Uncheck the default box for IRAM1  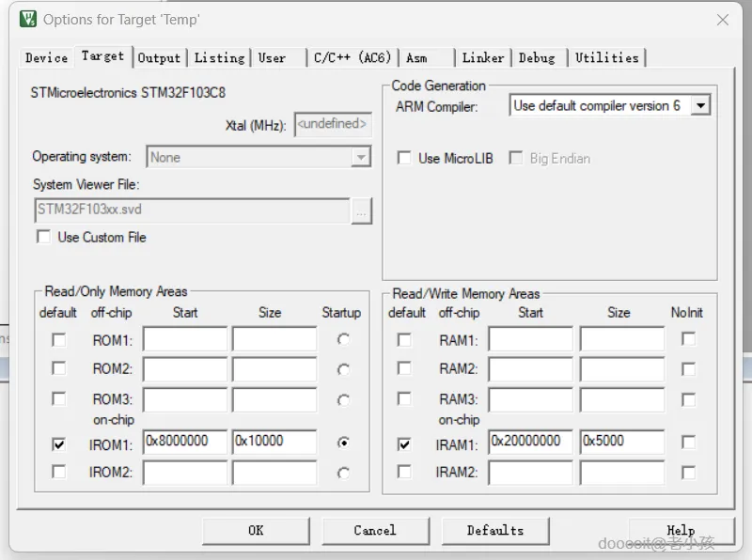point(404,444)
